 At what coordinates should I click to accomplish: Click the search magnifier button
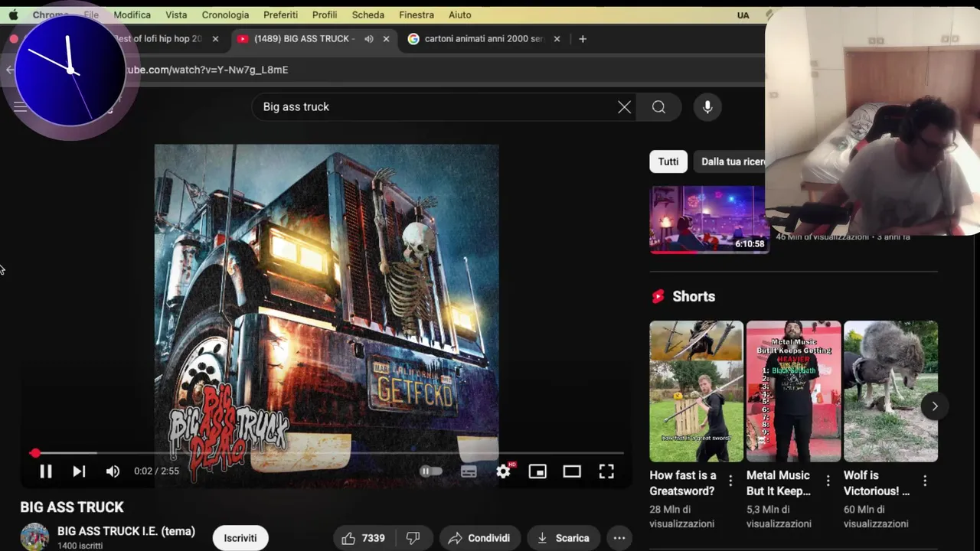click(x=658, y=107)
